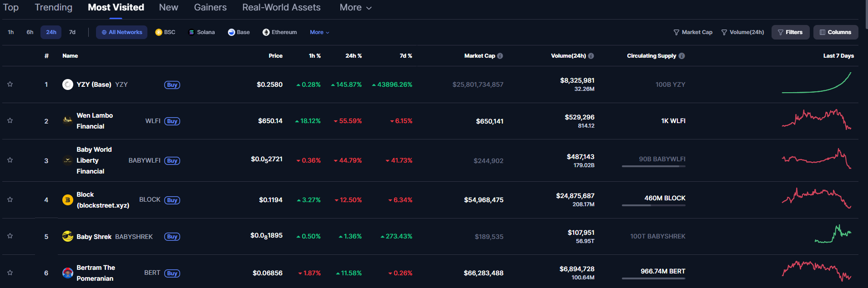Buy WLFI token
This screenshot has width=868, height=288.
pyautogui.click(x=172, y=121)
